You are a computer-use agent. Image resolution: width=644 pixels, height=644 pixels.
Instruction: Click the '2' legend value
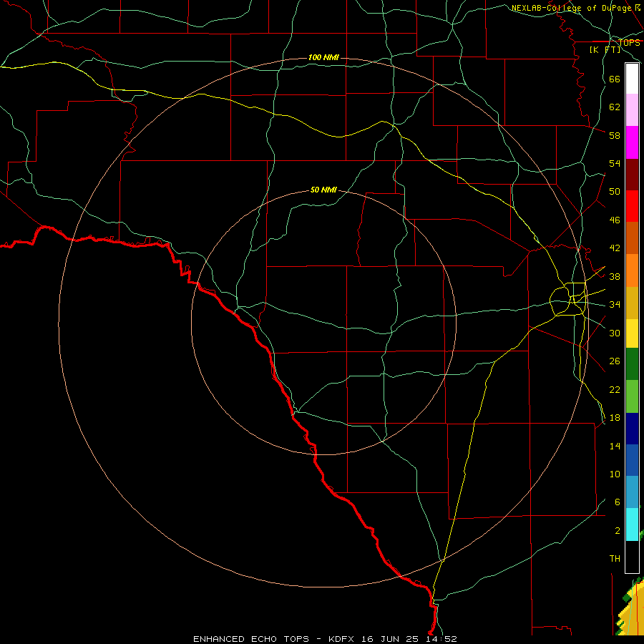click(617, 531)
